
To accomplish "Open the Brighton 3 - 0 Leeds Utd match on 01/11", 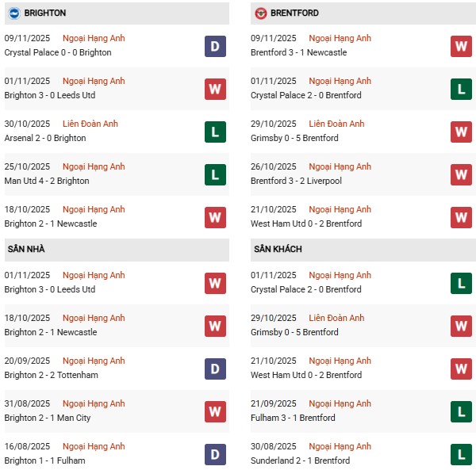I will 49,95.
